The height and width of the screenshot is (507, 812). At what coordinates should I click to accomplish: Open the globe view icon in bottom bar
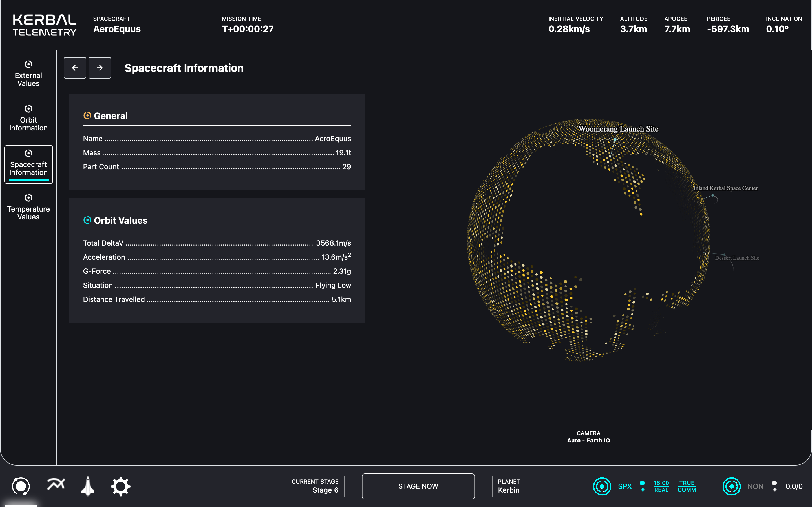21,486
